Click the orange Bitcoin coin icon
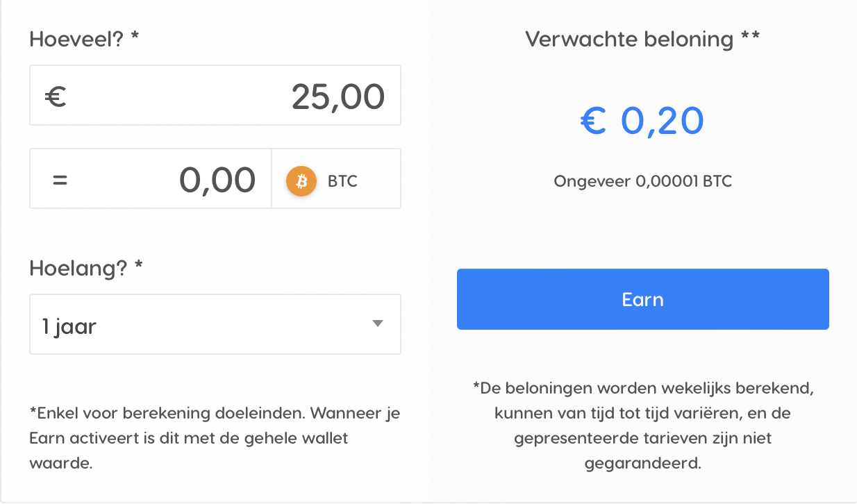 pos(301,181)
